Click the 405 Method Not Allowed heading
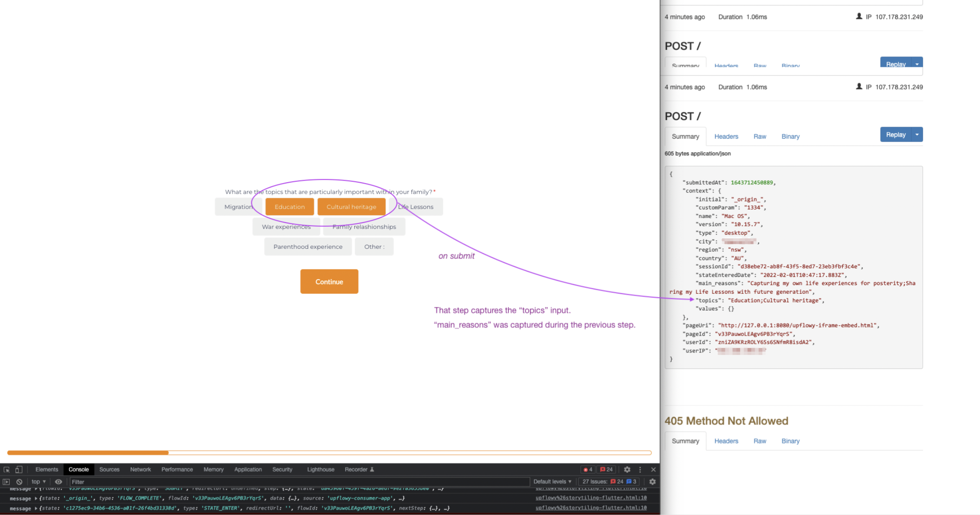 point(726,421)
